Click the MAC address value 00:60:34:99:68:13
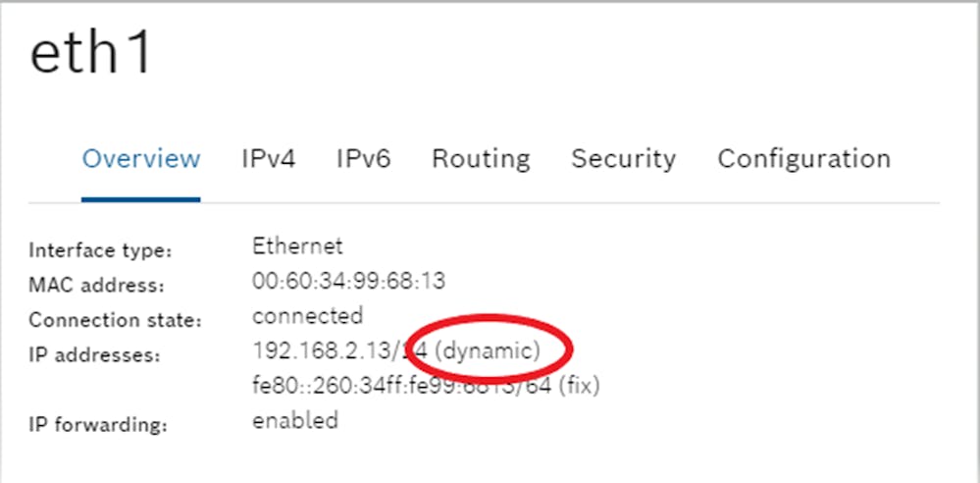This screenshot has height=483, width=980. [349, 281]
